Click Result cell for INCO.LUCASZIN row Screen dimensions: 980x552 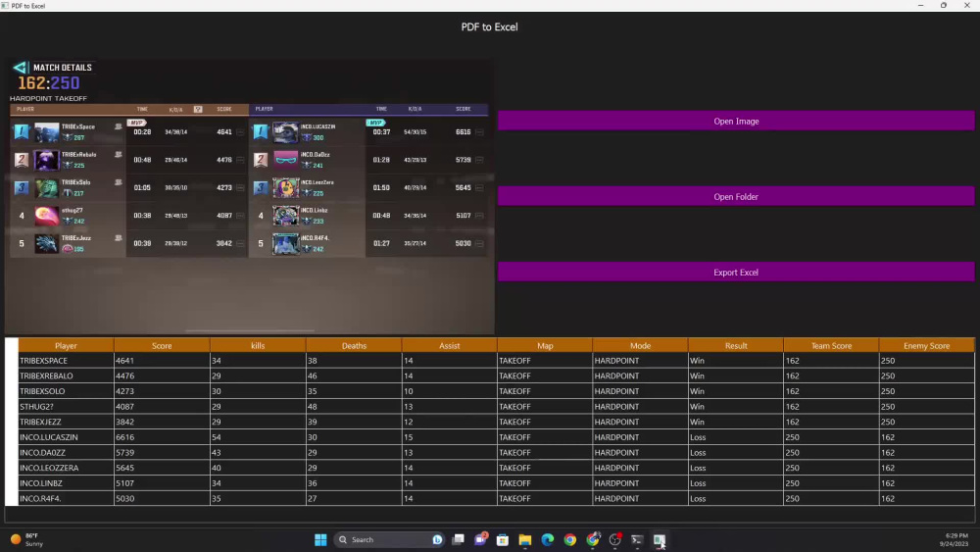coord(736,437)
